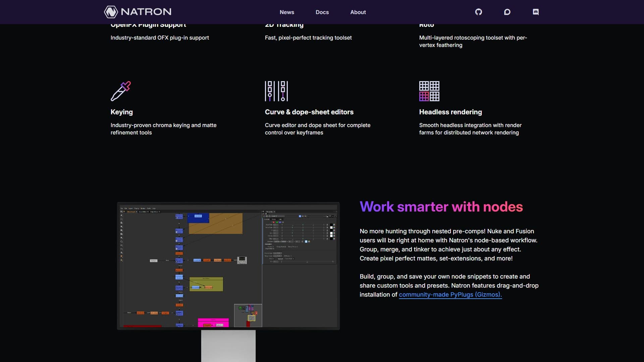
Task: Select the 'Curve & dope-sheet editors' heading
Action: click(x=309, y=112)
